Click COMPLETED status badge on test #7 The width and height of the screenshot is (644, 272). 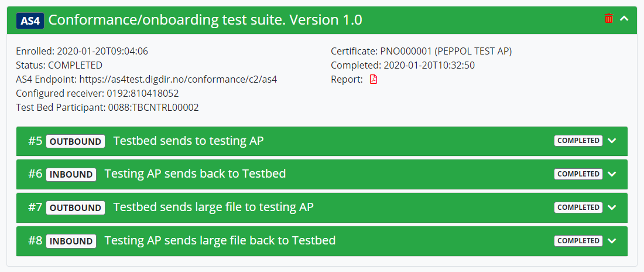(578, 208)
